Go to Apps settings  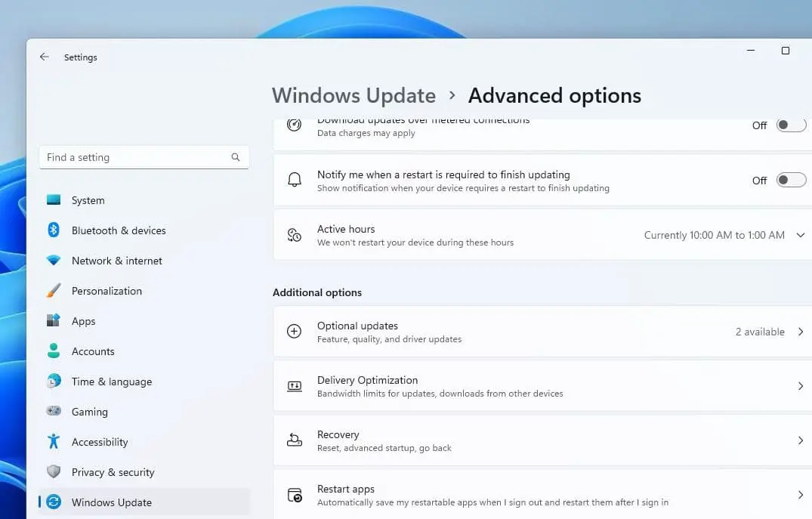pyautogui.click(x=144, y=320)
